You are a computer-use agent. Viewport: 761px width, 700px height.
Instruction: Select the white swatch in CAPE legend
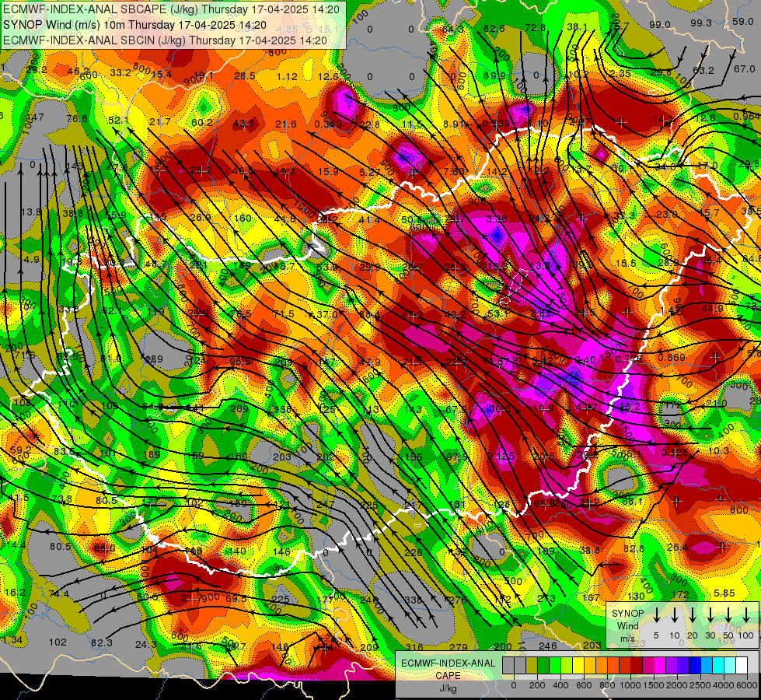tap(742, 666)
